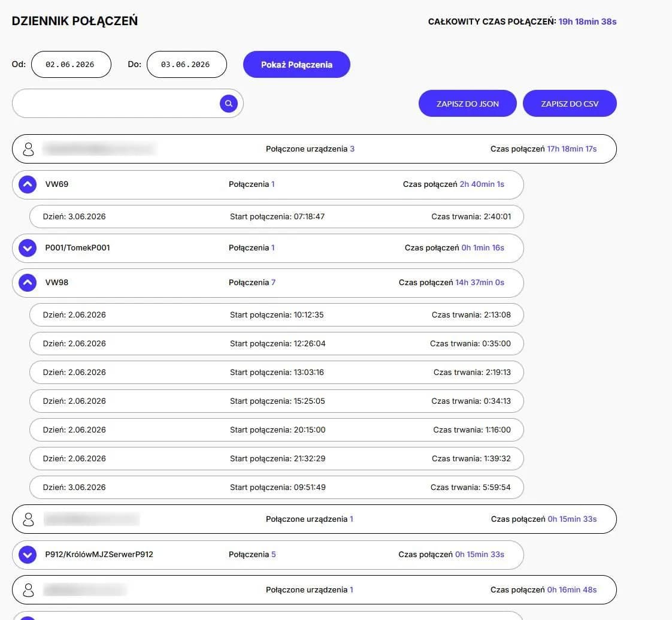Image resolution: width=672 pixels, height=620 pixels.
Task: Click into the search text box
Action: 128,103
